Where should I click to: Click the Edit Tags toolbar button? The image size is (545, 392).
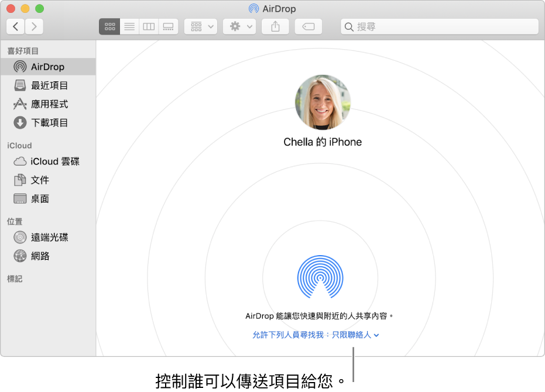309,27
